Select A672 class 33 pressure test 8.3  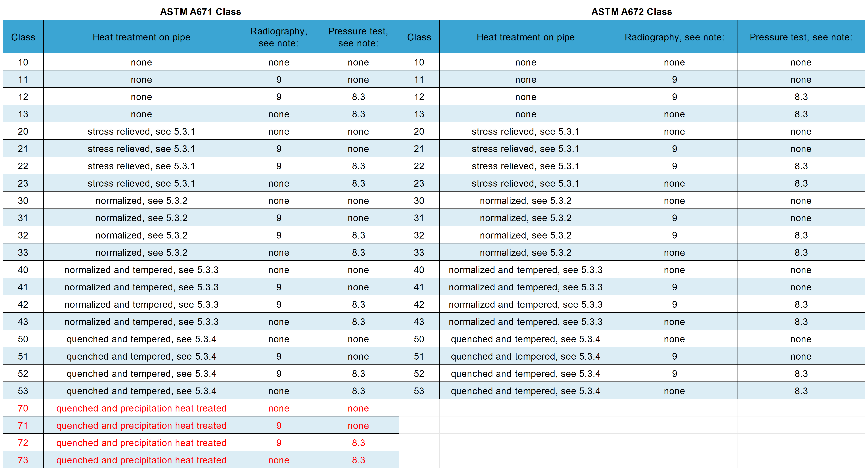coord(801,252)
